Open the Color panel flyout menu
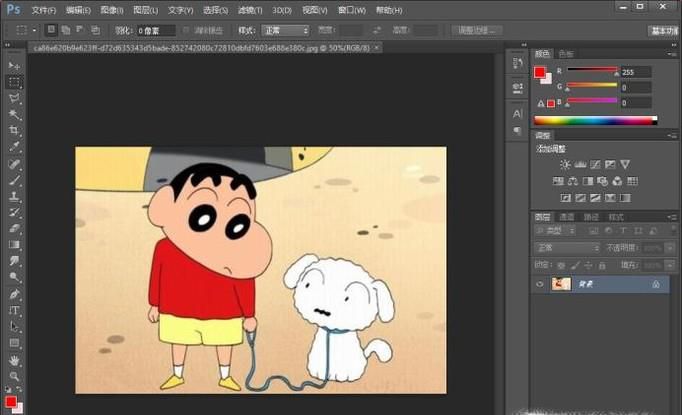 pos(672,54)
